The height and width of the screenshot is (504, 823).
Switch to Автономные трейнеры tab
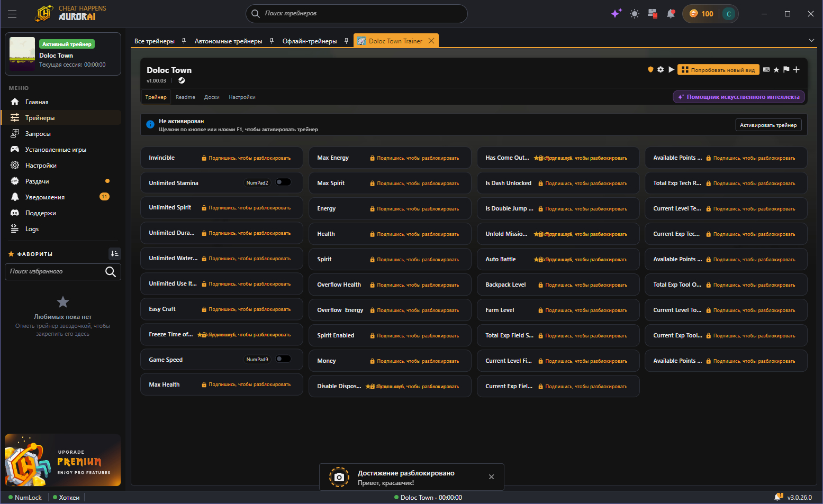coord(228,41)
